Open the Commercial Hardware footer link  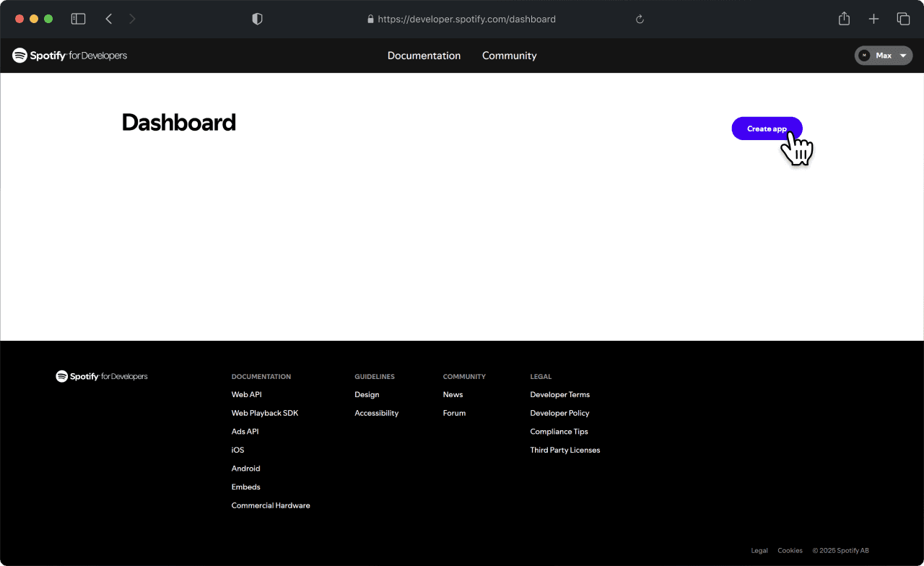point(271,505)
